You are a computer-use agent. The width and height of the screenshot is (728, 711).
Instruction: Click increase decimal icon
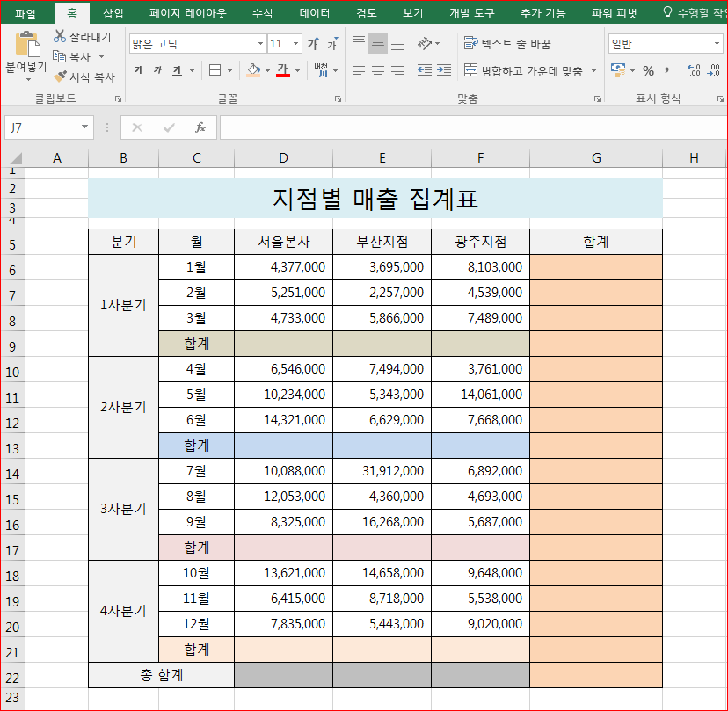click(694, 70)
